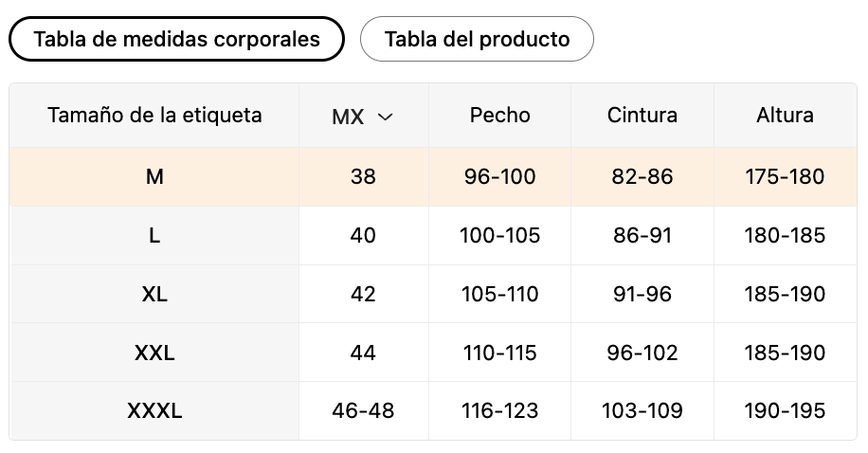Screen dimensions: 868x453
Task: Click the 103-109 waist measurement cell
Action: pos(642,411)
